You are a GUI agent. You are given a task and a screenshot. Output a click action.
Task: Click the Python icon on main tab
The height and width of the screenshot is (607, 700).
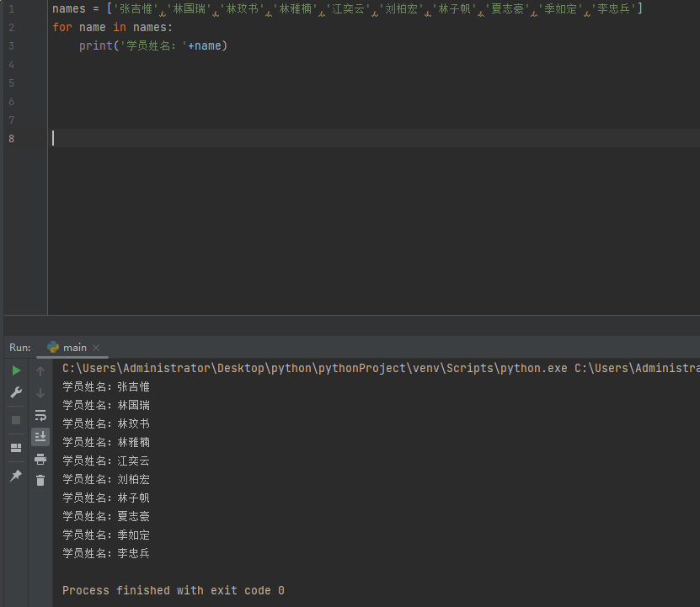(x=53, y=347)
